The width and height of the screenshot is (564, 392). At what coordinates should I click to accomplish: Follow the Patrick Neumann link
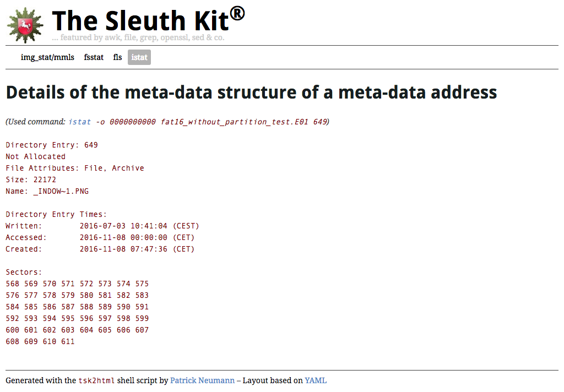coord(202,380)
